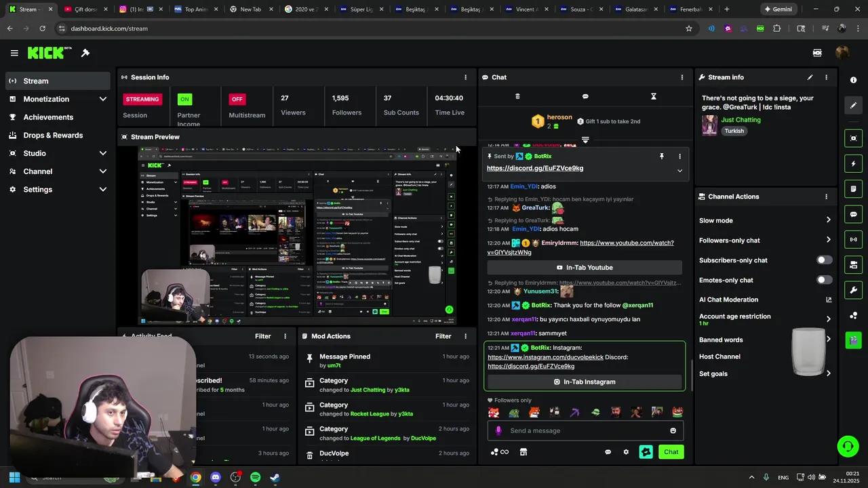The image size is (868, 488).
Task: Edit stream info with the pencil in Stream info header
Action: tap(810, 77)
